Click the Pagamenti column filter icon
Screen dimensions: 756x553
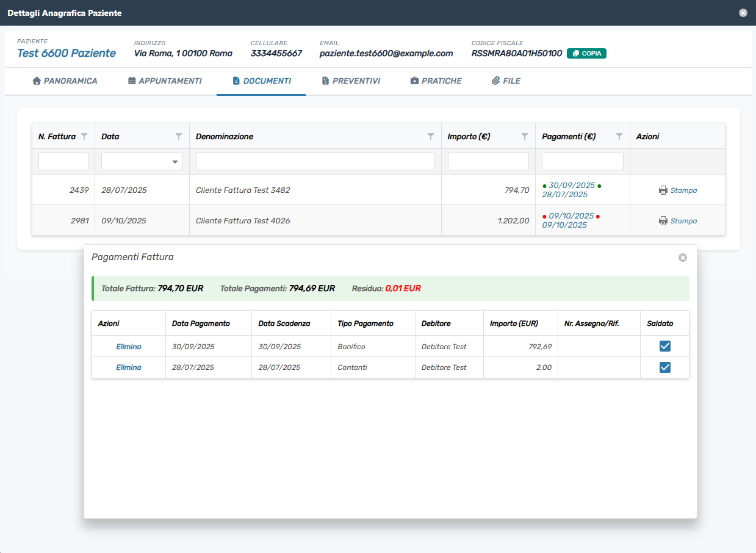[619, 137]
